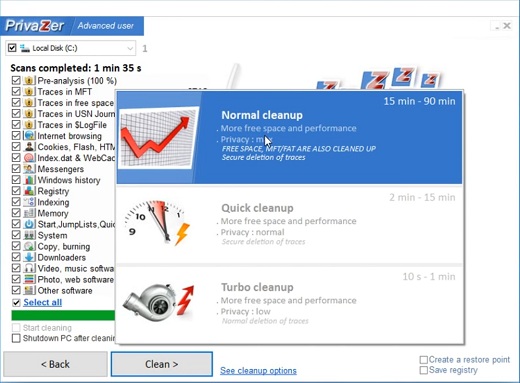Screen dimensions: 520x383
Task: Click the Windows history icon
Action: (x=29, y=180)
